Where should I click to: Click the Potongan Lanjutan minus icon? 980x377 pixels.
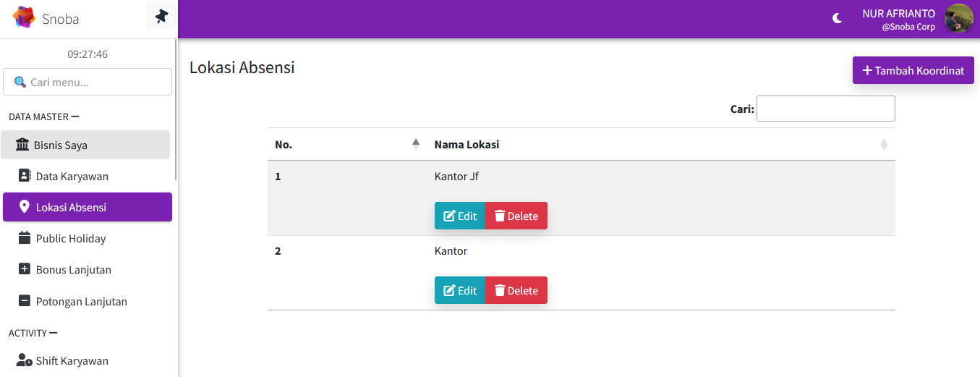click(x=24, y=301)
